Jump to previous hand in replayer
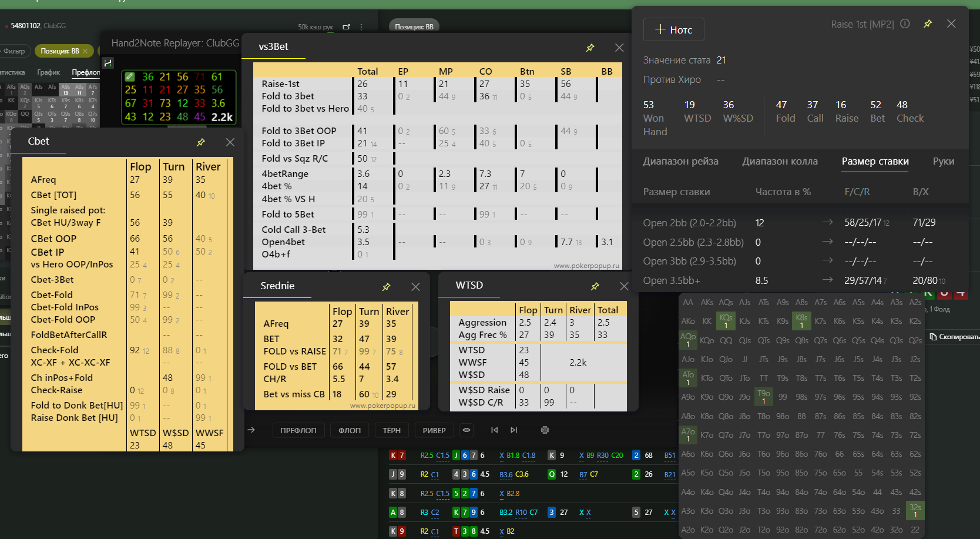Viewport: 980px width, 539px height. (x=495, y=430)
